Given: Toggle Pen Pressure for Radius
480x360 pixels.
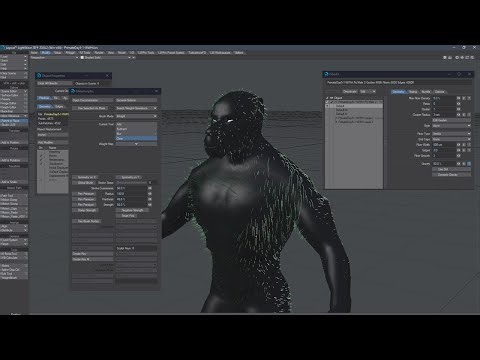Looking at the screenshot, I should (84, 194).
